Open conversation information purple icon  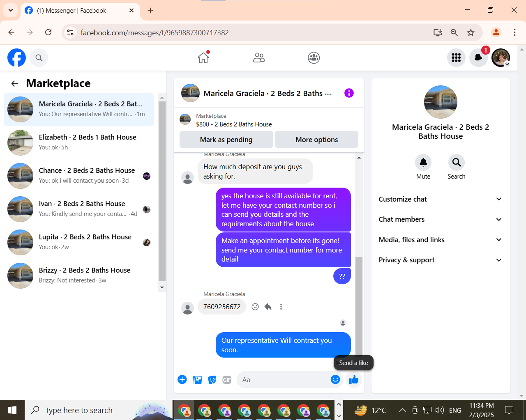click(349, 93)
